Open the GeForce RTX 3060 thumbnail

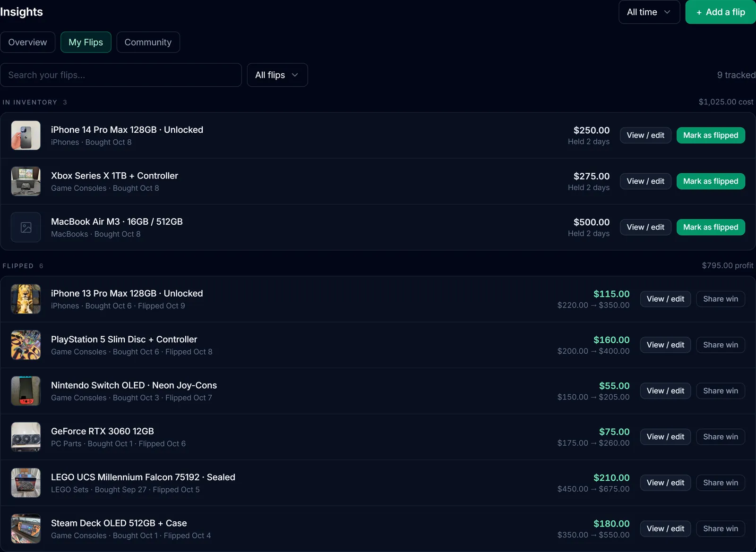click(x=26, y=437)
